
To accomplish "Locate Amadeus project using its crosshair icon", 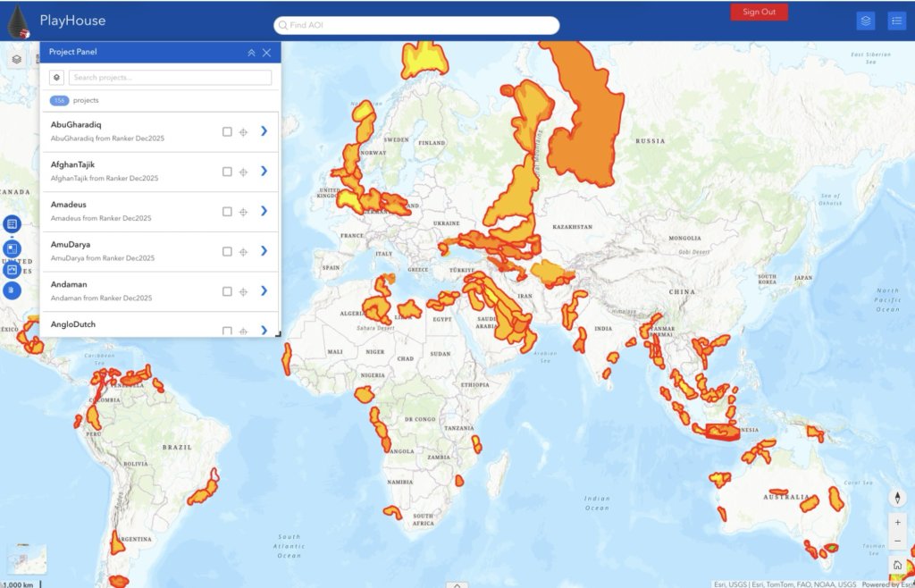I will point(243,212).
